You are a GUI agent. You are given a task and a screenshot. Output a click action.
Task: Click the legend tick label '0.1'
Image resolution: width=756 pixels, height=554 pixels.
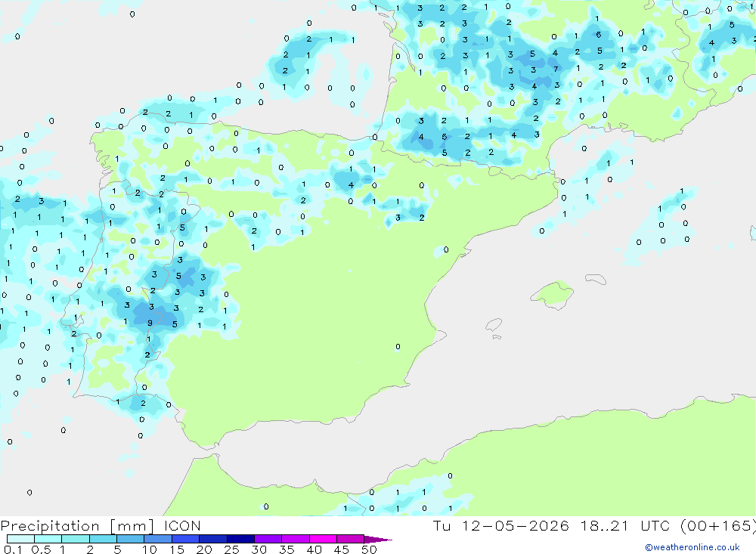(13, 549)
